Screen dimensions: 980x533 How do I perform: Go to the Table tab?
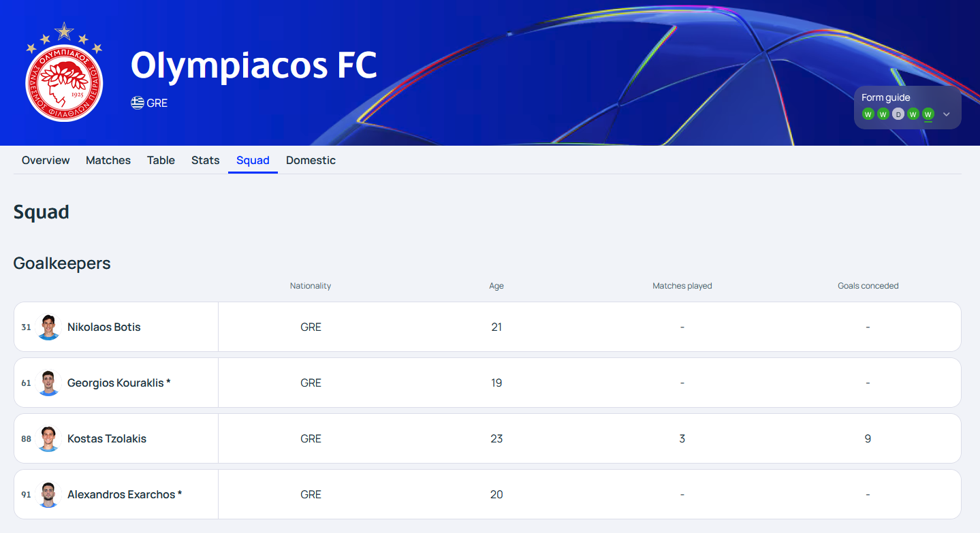(161, 160)
